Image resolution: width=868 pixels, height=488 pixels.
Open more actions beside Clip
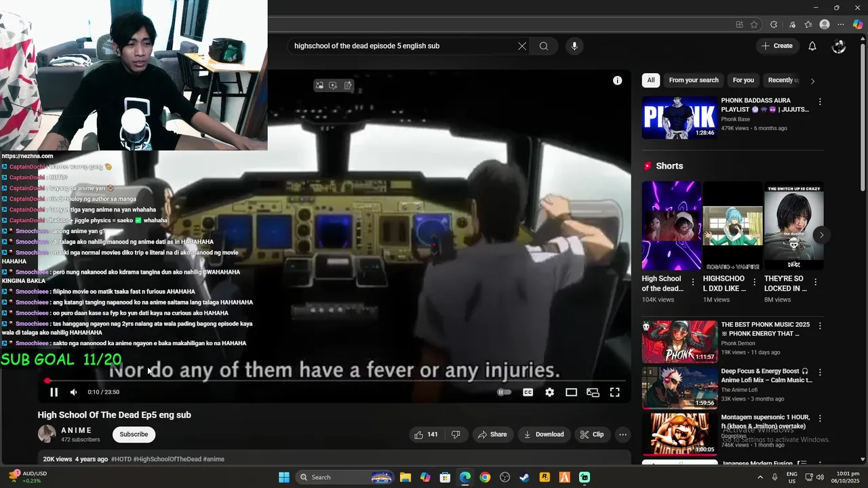(x=623, y=434)
